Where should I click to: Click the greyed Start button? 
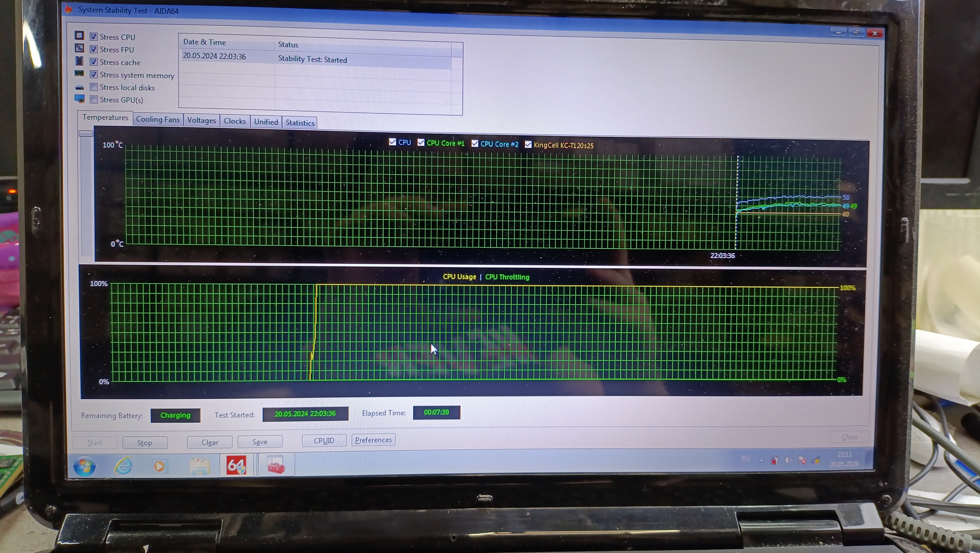coord(94,443)
